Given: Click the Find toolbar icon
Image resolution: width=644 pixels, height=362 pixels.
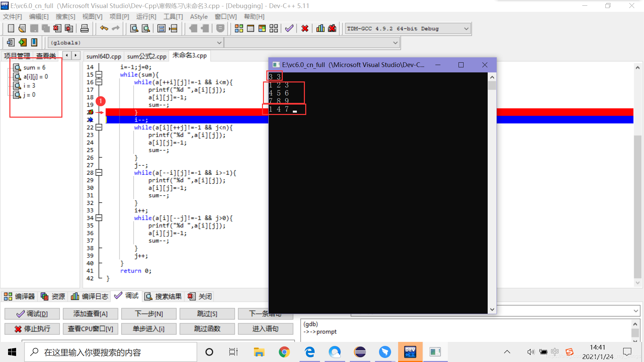Looking at the screenshot, I should click(134, 28).
